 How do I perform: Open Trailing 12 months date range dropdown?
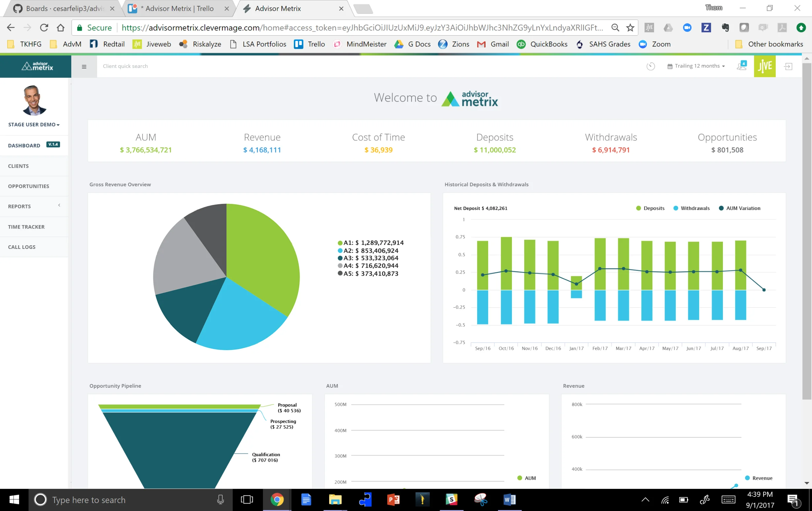(x=696, y=66)
